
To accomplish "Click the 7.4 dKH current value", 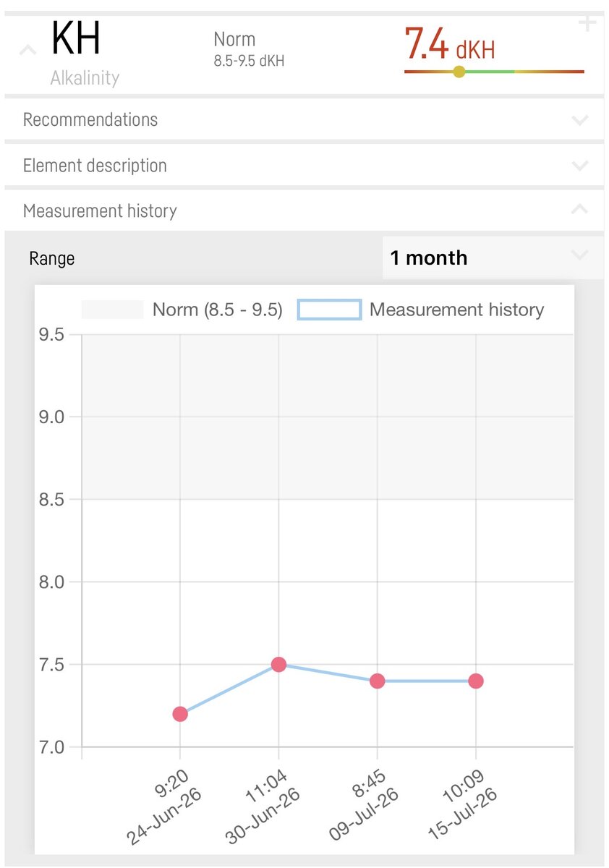I will coord(449,45).
